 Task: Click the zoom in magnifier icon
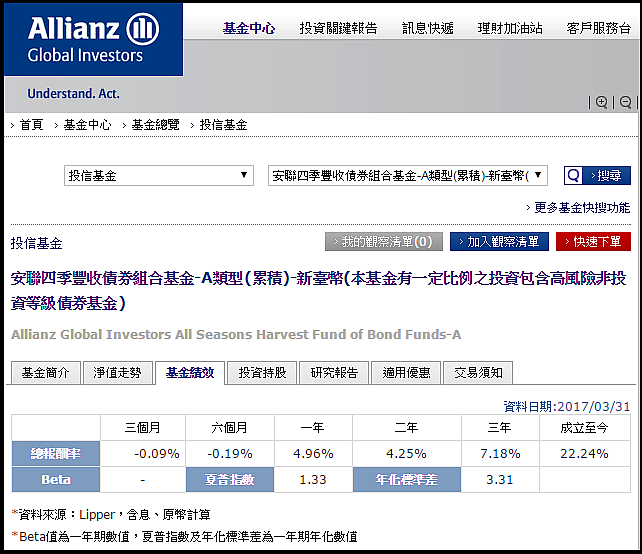coord(601,102)
